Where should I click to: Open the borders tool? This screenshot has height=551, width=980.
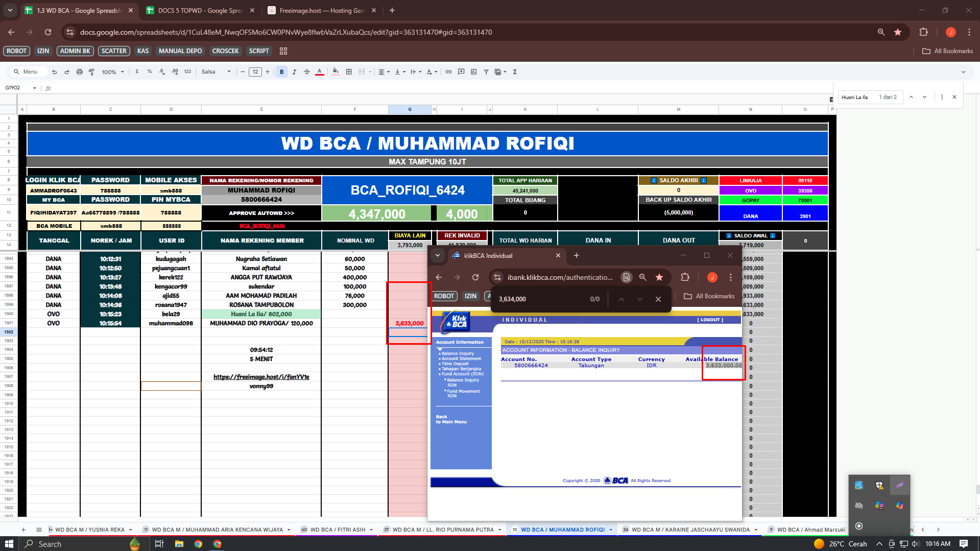point(349,72)
